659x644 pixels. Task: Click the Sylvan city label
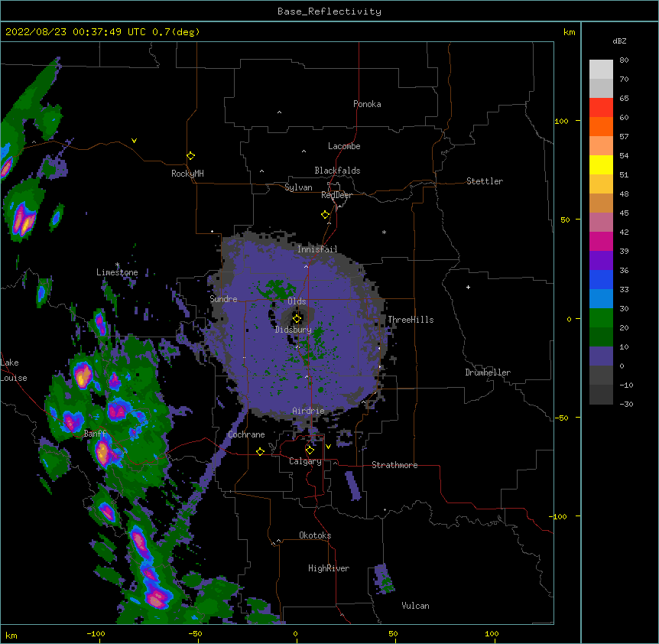[x=298, y=187]
